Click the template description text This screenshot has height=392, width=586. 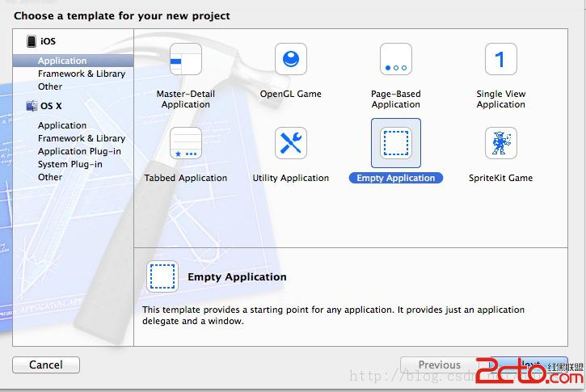click(x=333, y=315)
